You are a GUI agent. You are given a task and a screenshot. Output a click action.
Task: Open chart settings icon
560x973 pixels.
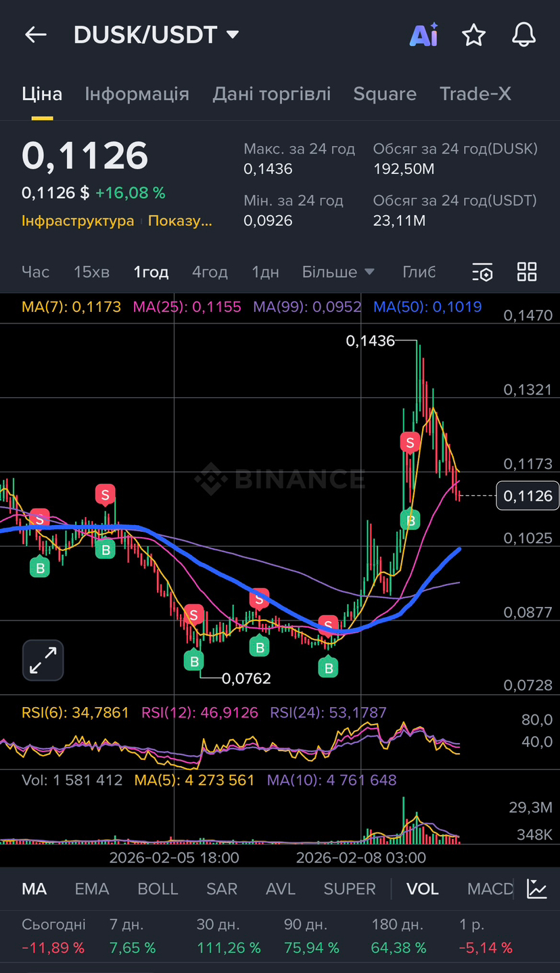(482, 272)
